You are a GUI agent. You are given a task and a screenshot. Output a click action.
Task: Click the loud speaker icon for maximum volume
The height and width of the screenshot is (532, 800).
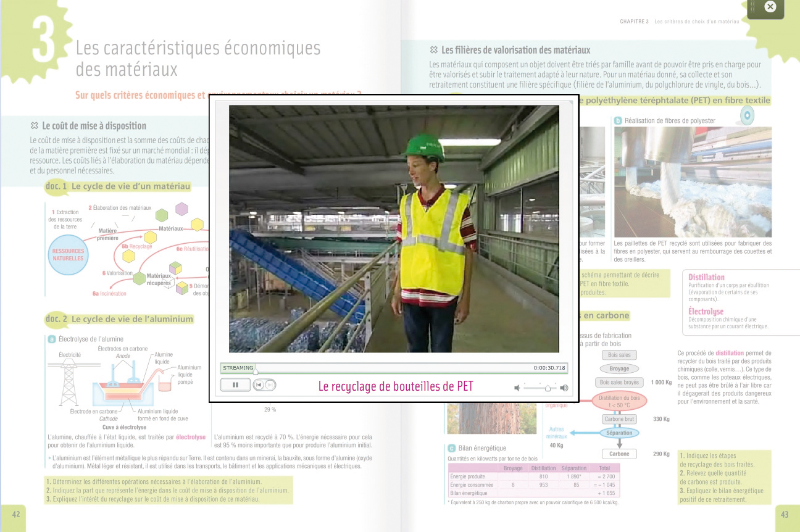[563, 388]
